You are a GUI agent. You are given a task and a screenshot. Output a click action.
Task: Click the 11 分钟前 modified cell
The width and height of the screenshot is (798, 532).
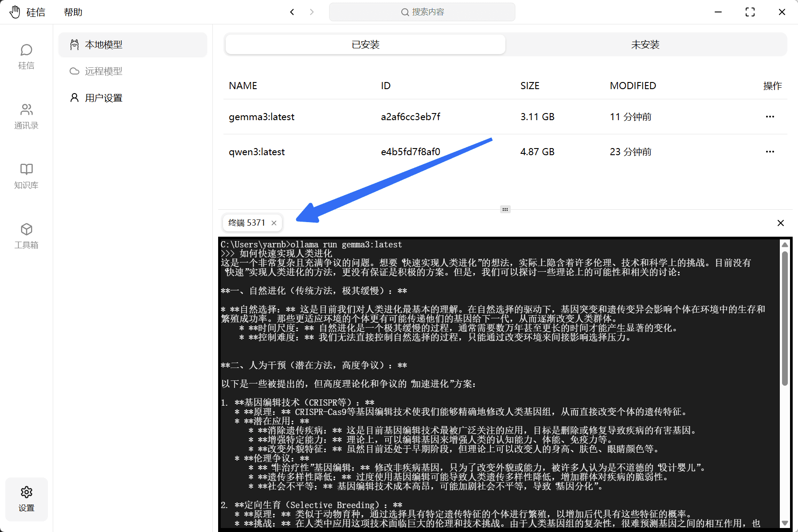click(x=630, y=117)
